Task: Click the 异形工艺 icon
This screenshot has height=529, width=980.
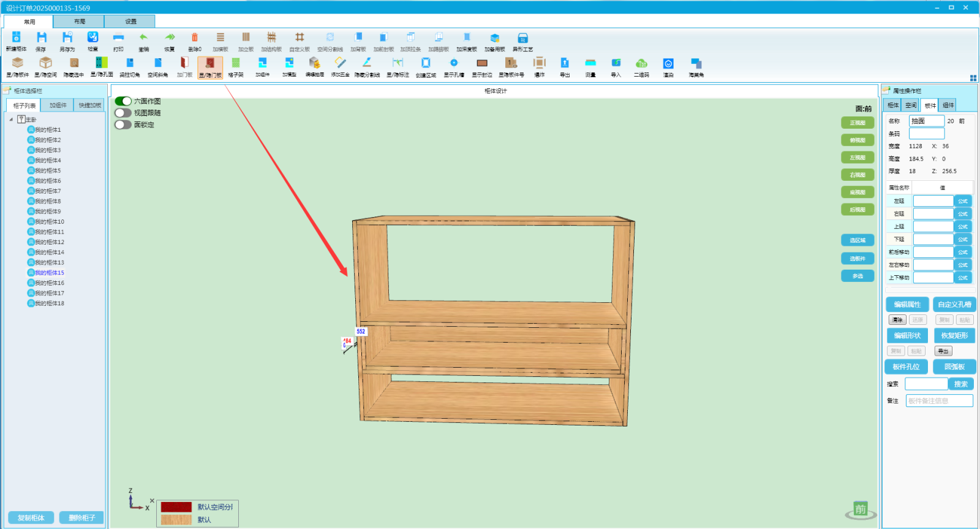Action: pos(522,37)
